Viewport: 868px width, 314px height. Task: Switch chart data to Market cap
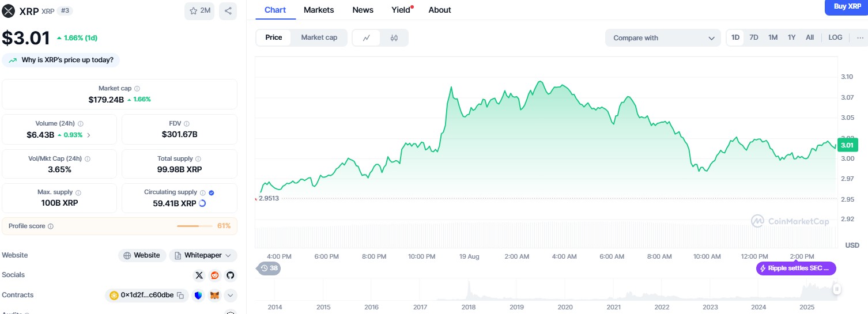pos(319,37)
